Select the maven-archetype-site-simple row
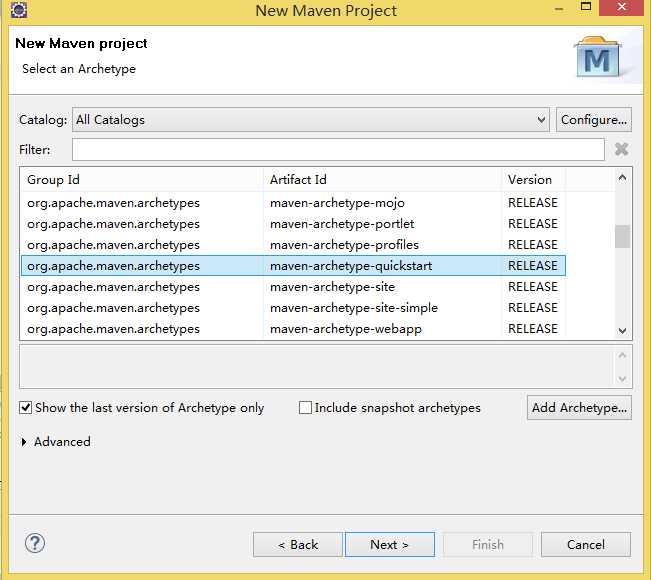 coord(293,308)
